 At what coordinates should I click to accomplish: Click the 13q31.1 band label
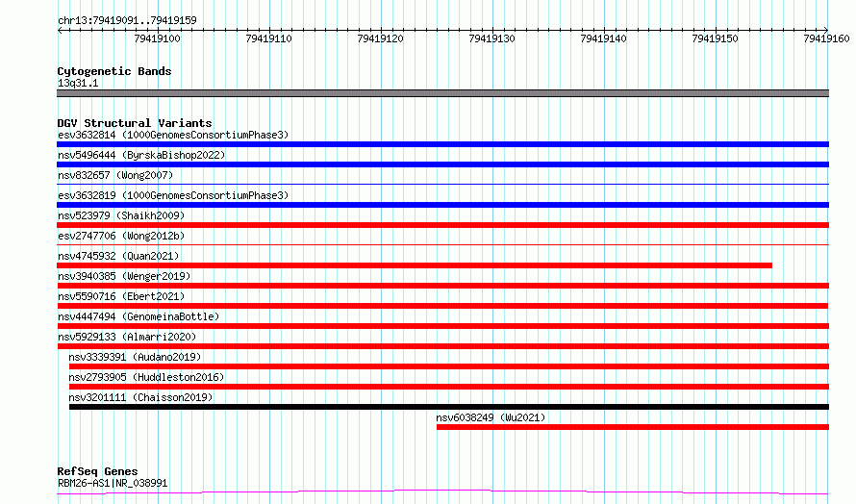pyautogui.click(x=78, y=83)
